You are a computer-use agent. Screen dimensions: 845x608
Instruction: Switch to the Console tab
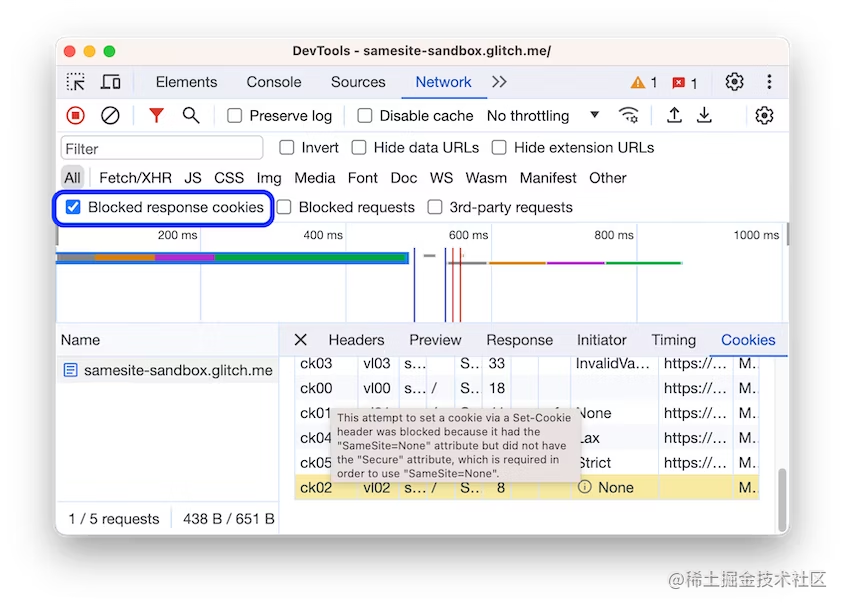274,82
